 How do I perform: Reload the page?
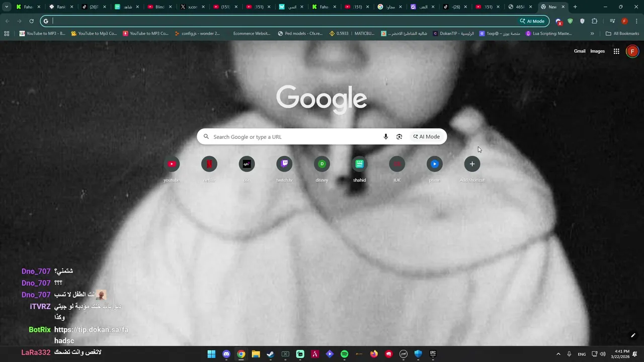pyautogui.click(x=31, y=21)
